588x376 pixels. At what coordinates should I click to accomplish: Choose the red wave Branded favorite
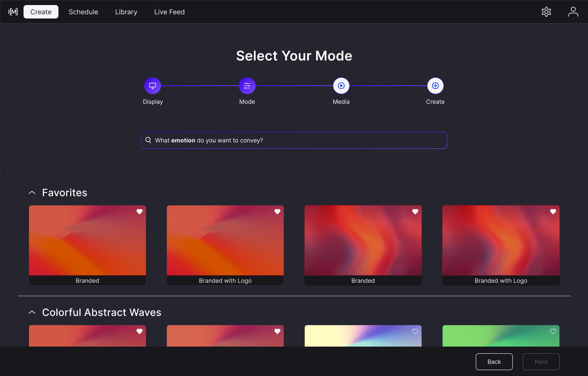pos(363,245)
